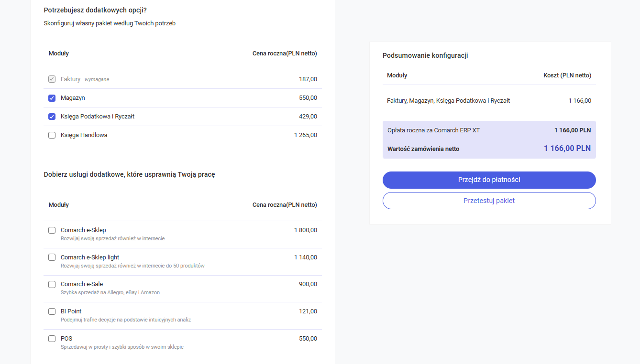Click the 'Potrzebujesz dodatkowych opcji?' heading
The height and width of the screenshot is (364, 640).
(x=95, y=10)
